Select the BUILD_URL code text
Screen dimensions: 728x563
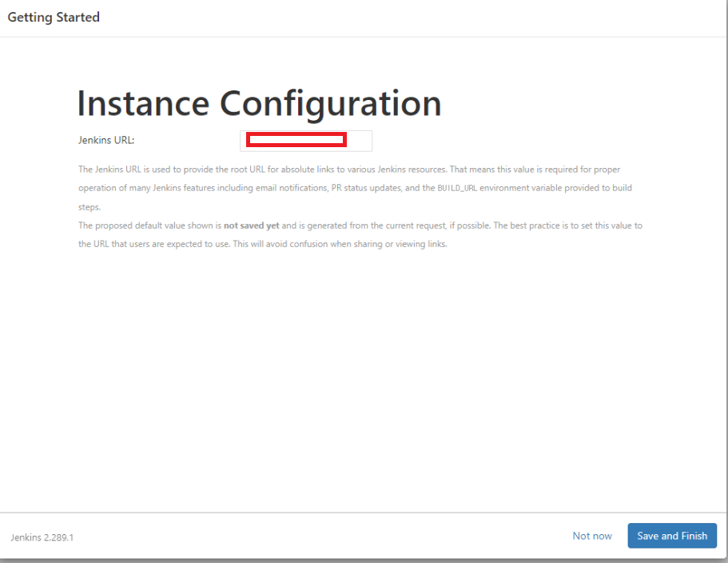pyautogui.click(x=457, y=188)
